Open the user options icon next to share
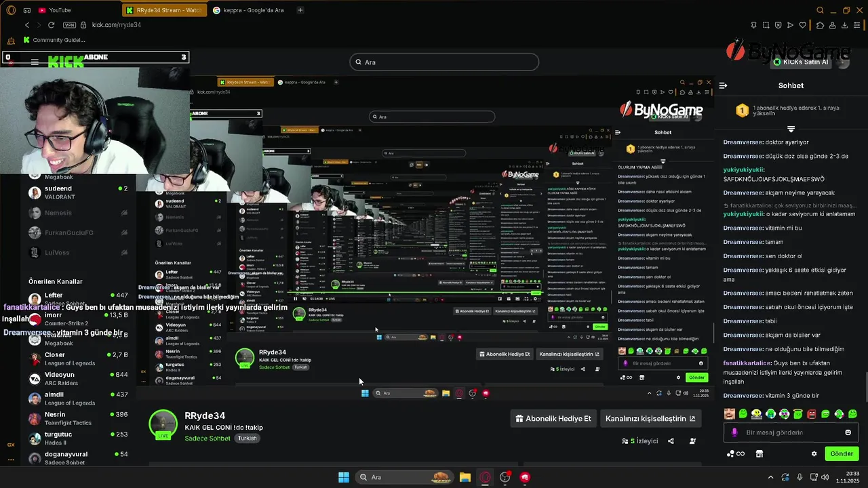The width and height of the screenshot is (868, 488). click(x=692, y=441)
